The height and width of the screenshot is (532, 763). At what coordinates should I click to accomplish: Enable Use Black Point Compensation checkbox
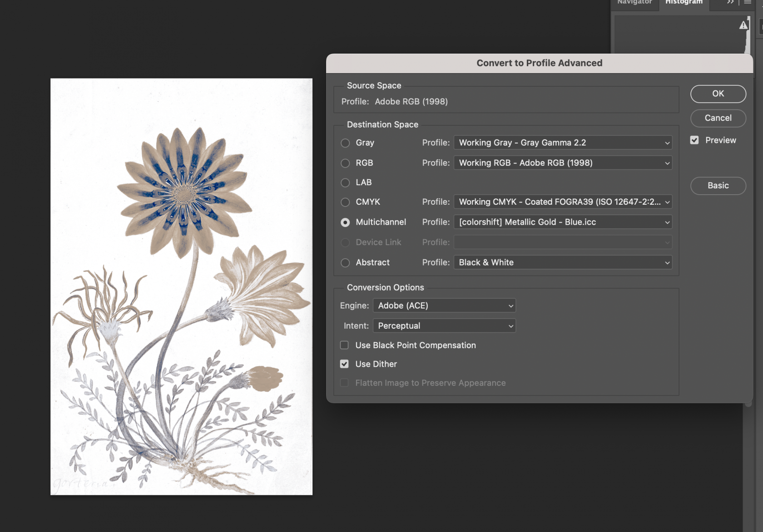pos(345,345)
